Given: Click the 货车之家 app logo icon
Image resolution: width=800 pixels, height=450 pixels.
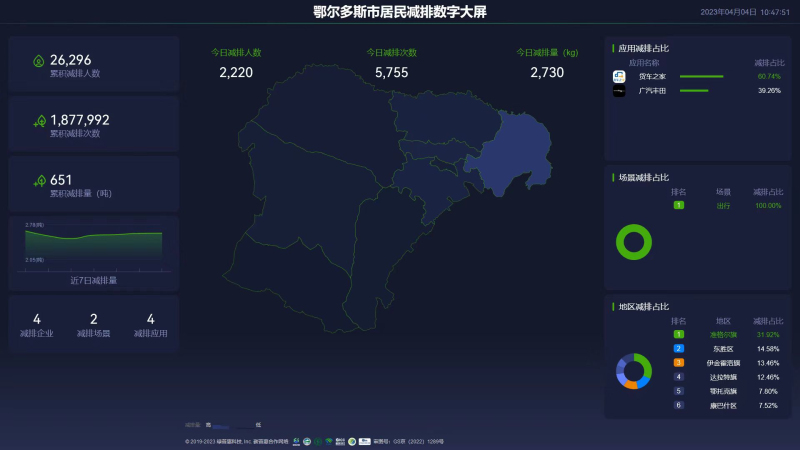Looking at the screenshot, I should (x=619, y=76).
